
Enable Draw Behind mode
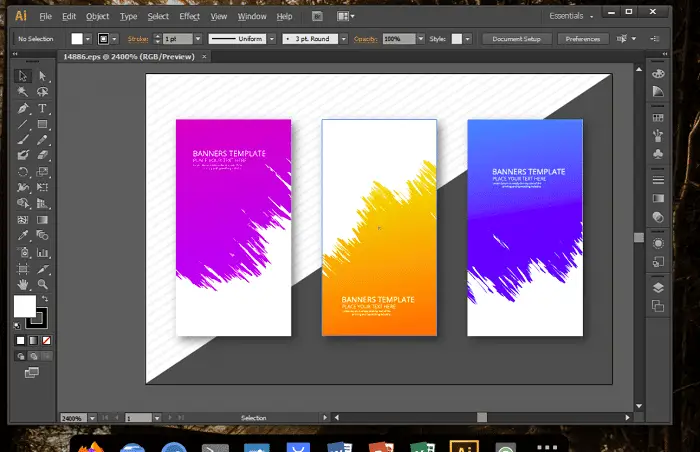pyautogui.click(x=33, y=356)
